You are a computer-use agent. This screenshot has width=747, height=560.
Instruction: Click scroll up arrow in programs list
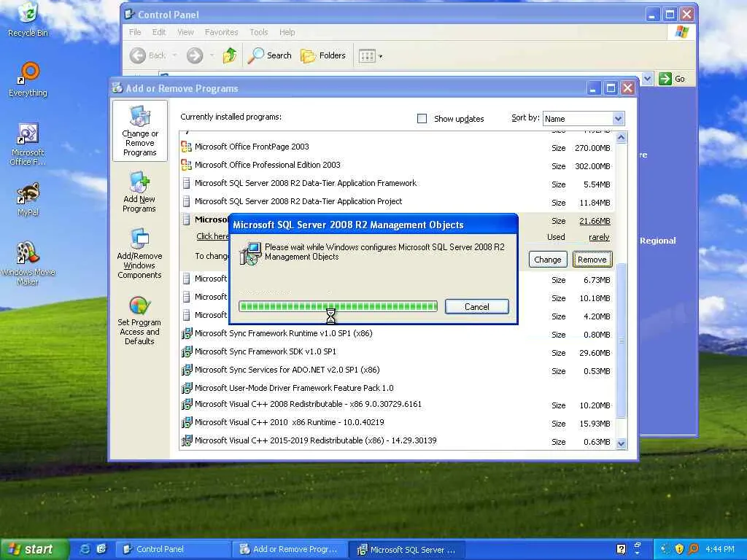point(622,138)
